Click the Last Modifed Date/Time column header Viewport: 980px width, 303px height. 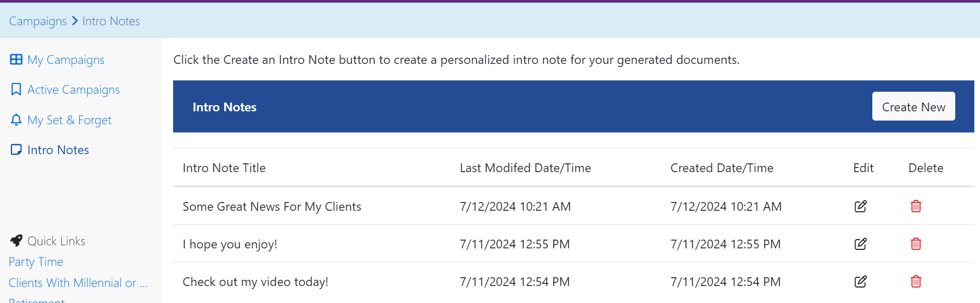tap(526, 168)
